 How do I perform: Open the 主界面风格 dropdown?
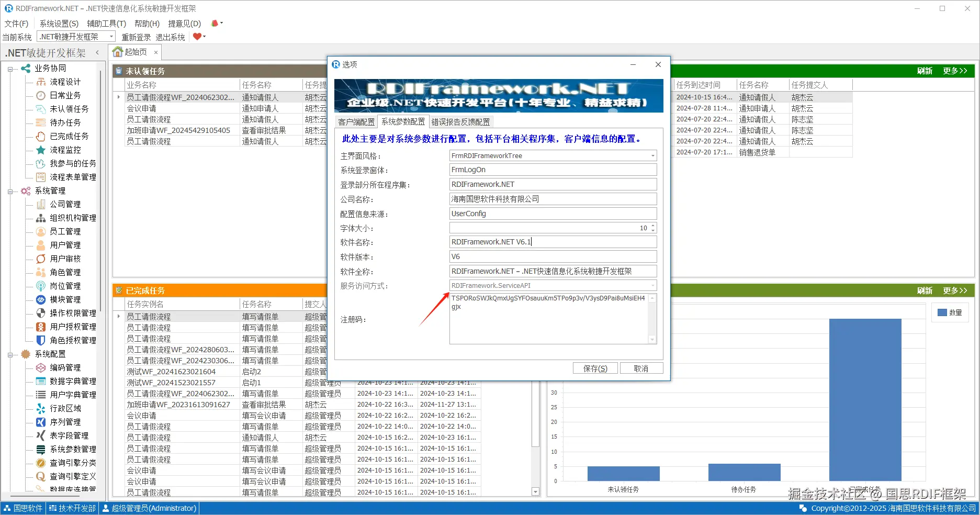(x=652, y=155)
